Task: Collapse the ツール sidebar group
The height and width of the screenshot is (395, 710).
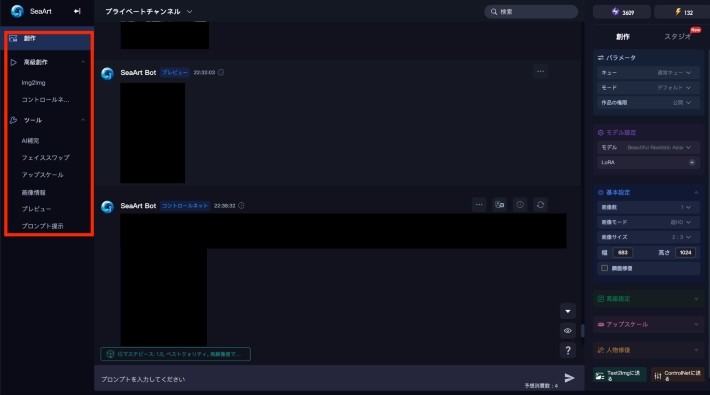Action: [83, 120]
